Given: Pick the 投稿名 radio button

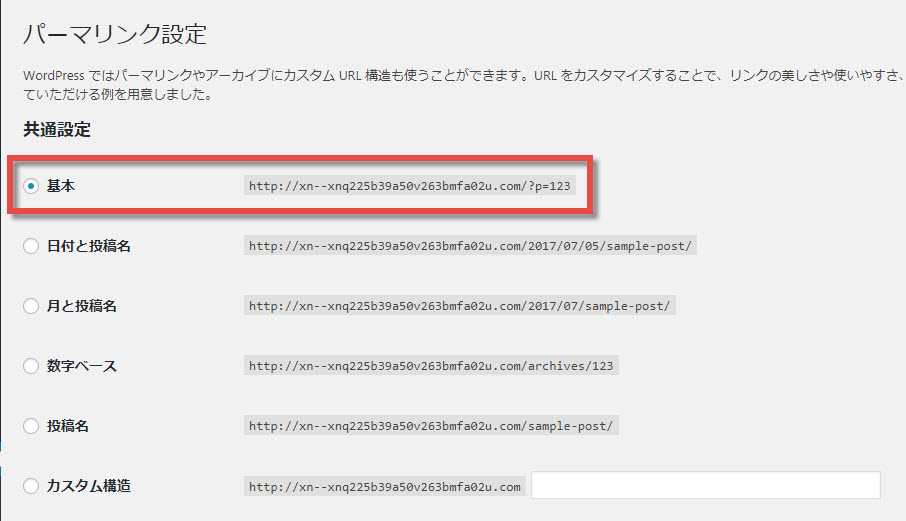Looking at the screenshot, I should click(x=31, y=426).
